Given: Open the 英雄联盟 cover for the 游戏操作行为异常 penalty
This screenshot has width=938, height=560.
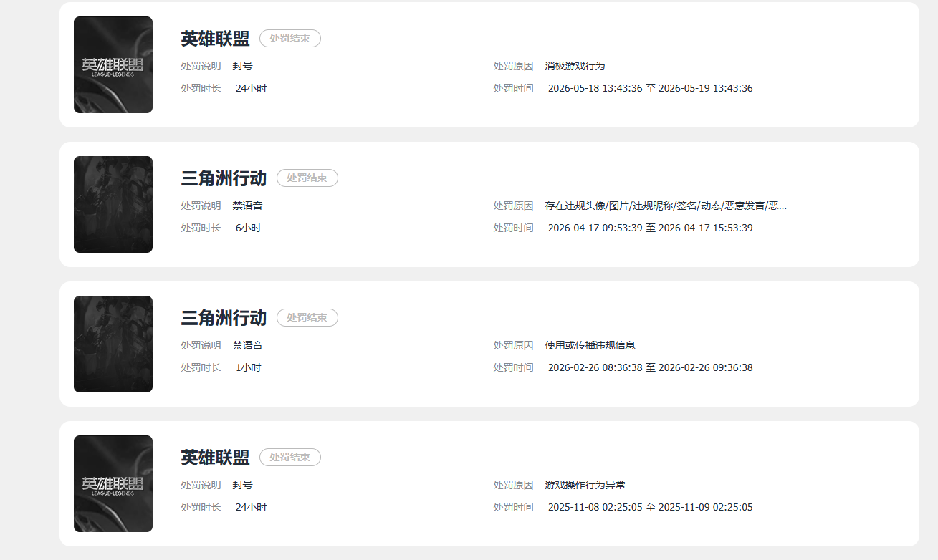Looking at the screenshot, I should coord(113,483).
